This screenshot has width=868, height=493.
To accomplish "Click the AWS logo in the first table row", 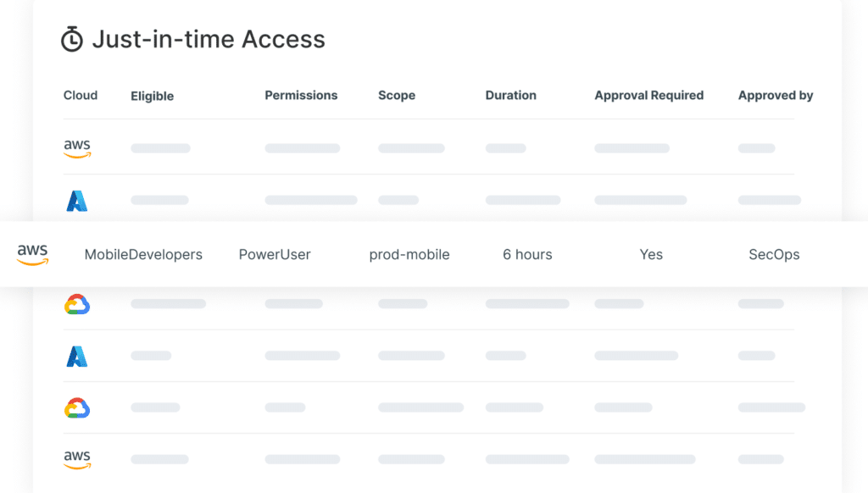I will pyautogui.click(x=77, y=148).
